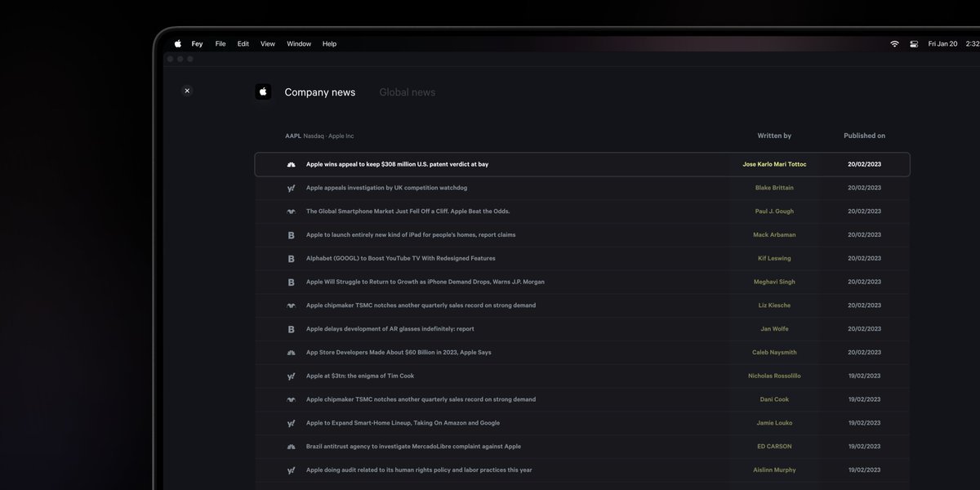Screen dimensions: 980x490
Task: Open Control Center from the menu bar icon
Action: tap(914, 44)
